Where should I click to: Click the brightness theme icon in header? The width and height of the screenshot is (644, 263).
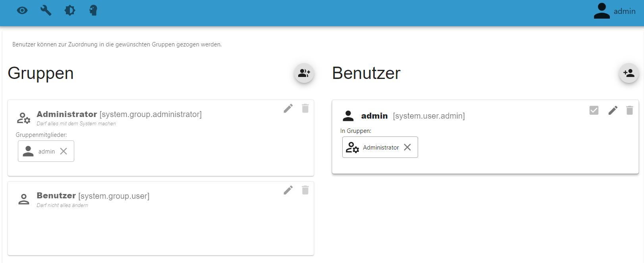point(70,10)
